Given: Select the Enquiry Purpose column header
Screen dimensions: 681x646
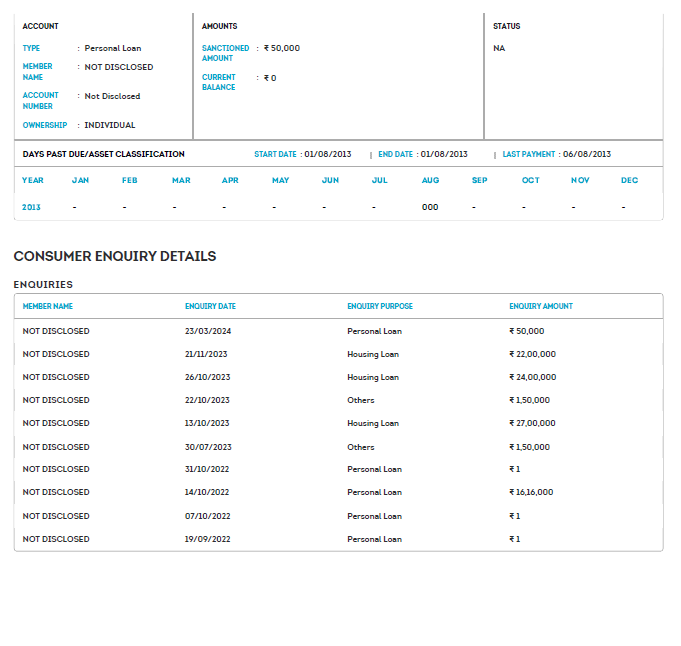Looking at the screenshot, I should click(380, 306).
